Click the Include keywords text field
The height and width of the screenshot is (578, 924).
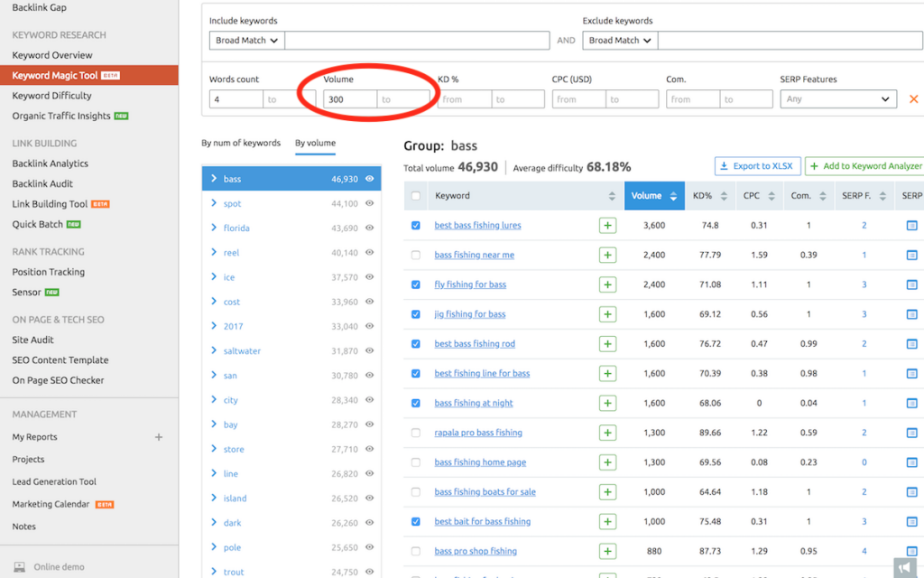(417, 40)
